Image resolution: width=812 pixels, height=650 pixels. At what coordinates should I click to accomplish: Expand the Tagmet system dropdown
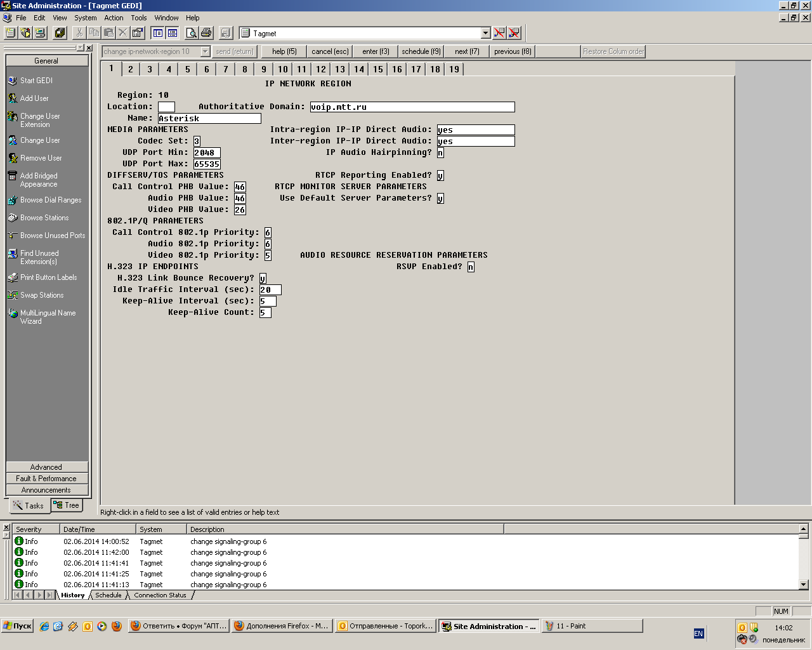(x=486, y=33)
